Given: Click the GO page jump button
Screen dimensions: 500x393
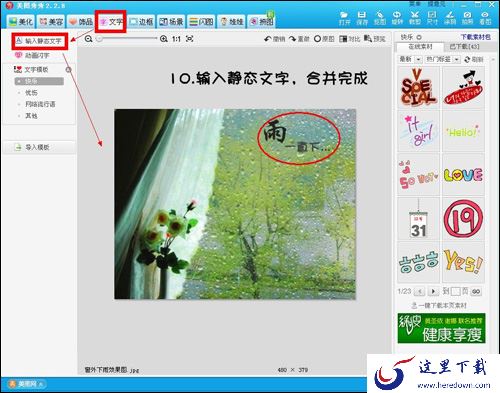Looking at the screenshot, I should [476, 292].
